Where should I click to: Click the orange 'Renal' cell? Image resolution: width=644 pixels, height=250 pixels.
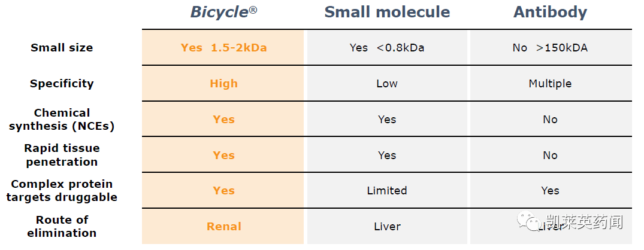click(223, 226)
